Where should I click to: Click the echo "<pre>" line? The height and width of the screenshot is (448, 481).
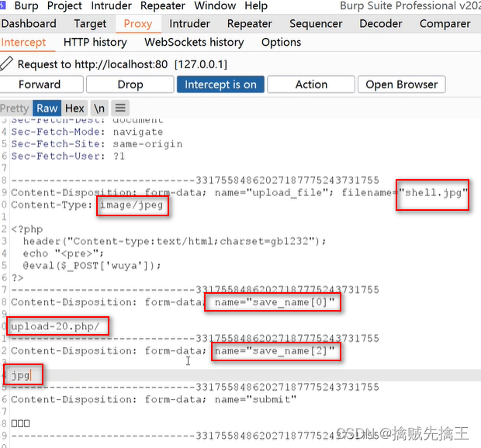pos(64,253)
